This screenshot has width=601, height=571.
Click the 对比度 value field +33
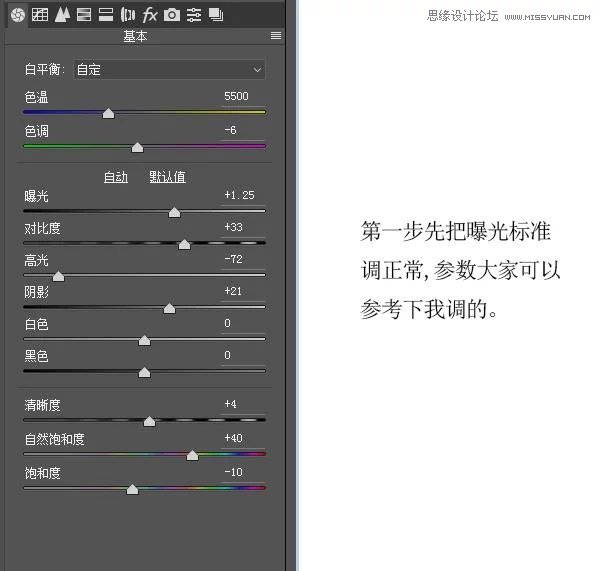click(243, 227)
